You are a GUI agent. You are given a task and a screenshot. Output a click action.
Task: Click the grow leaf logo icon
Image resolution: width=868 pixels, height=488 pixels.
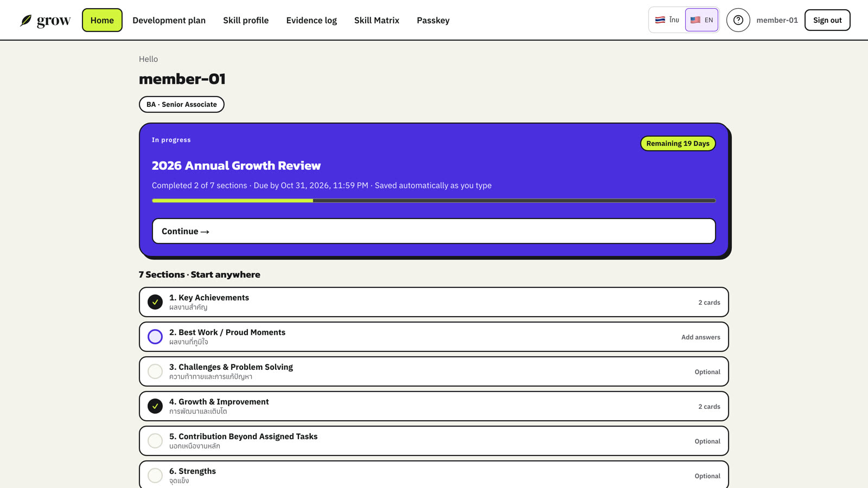26,21
